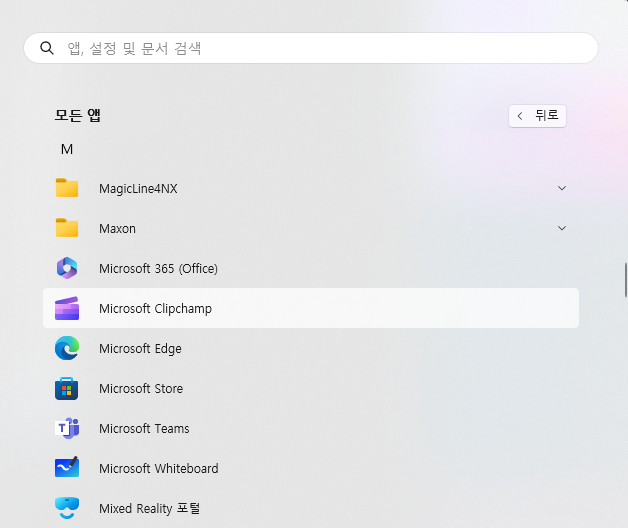
Task: Launch Microsoft 365 (Office) via its icon
Action: tap(67, 268)
